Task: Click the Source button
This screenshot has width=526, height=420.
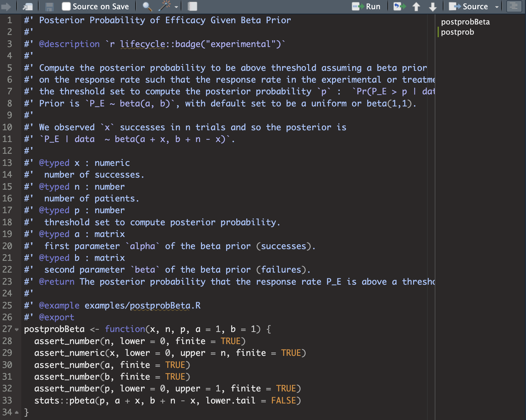Action: click(x=469, y=6)
